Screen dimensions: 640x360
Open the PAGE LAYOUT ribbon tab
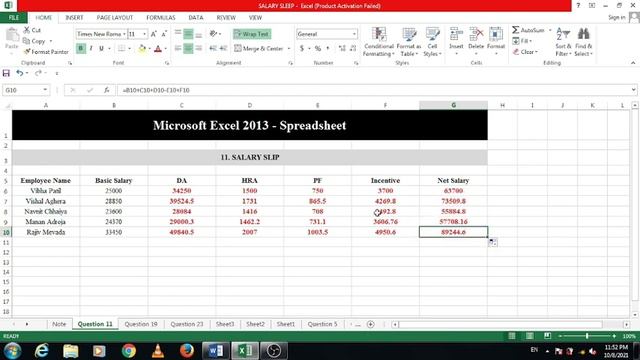click(115, 18)
